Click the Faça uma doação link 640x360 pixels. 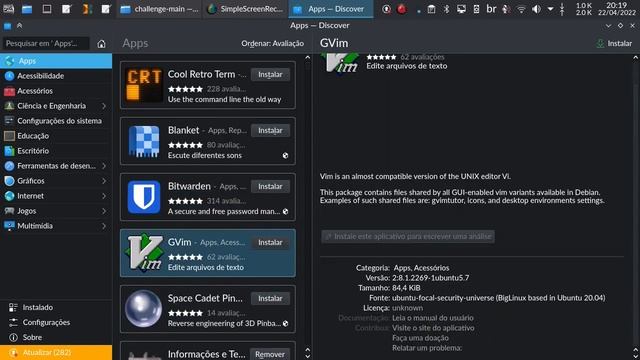pyautogui.click(x=420, y=338)
